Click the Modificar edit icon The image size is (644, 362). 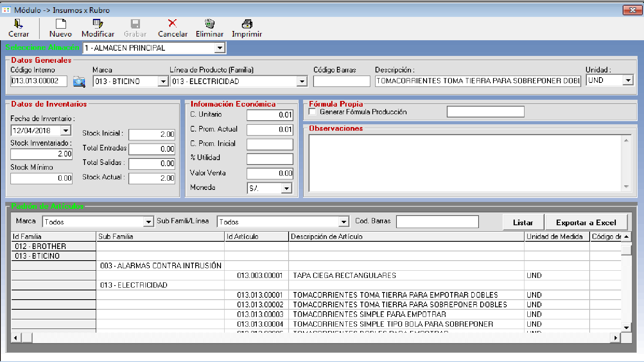coord(98,24)
